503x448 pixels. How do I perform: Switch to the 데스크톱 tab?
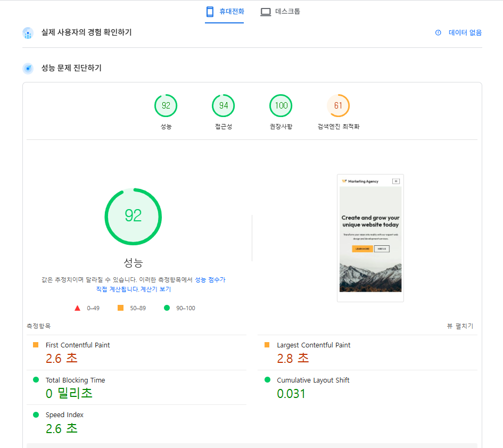[x=281, y=11]
